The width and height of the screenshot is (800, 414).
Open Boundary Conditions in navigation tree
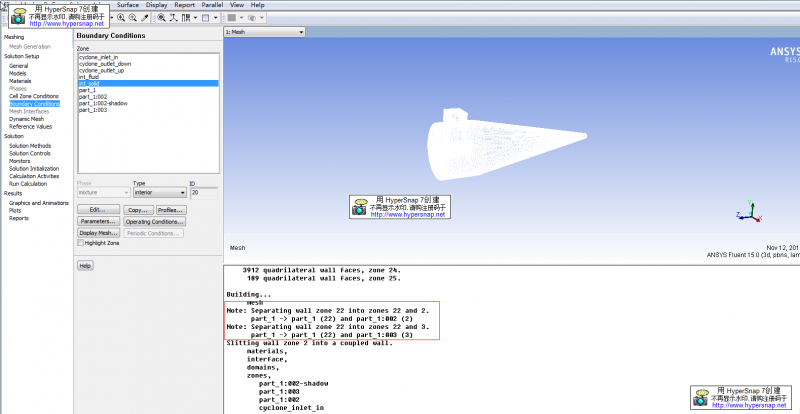click(x=34, y=104)
